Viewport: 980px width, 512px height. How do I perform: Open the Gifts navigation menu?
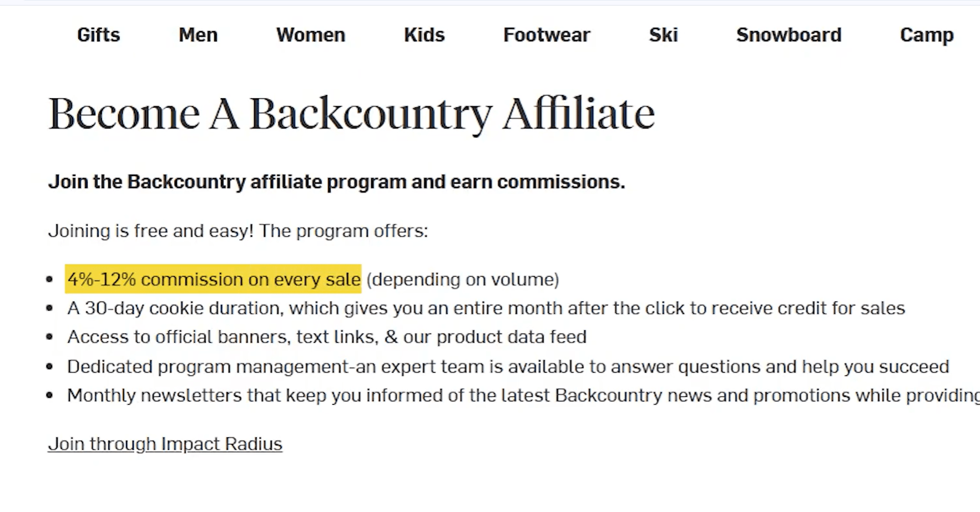pyautogui.click(x=98, y=35)
